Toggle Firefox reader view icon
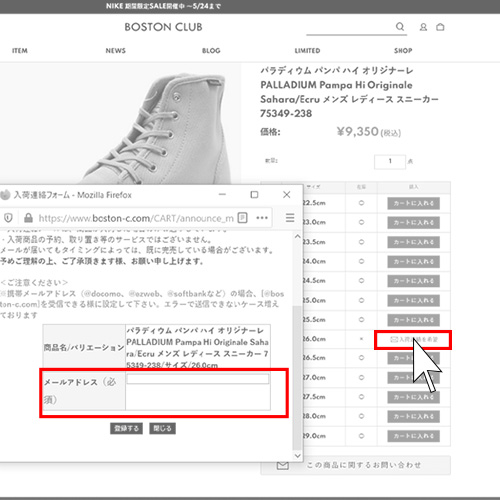This screenshot has width=500, height=500. tap(242, 218)
